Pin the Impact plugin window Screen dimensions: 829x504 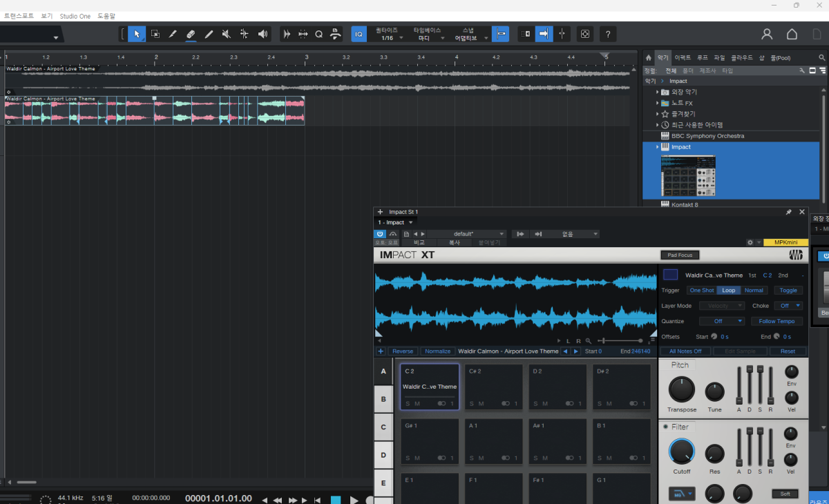pyautogui.click(x=789, y=212)
